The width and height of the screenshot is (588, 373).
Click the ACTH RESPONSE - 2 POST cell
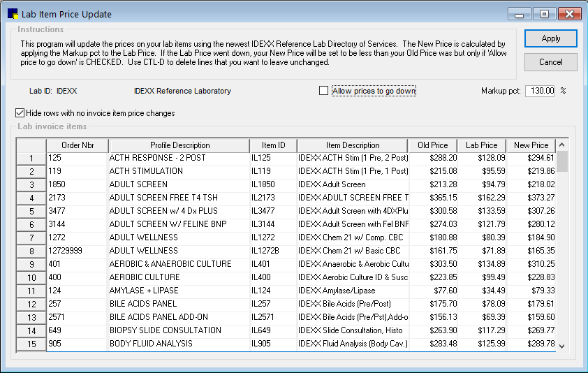[179, 158]
